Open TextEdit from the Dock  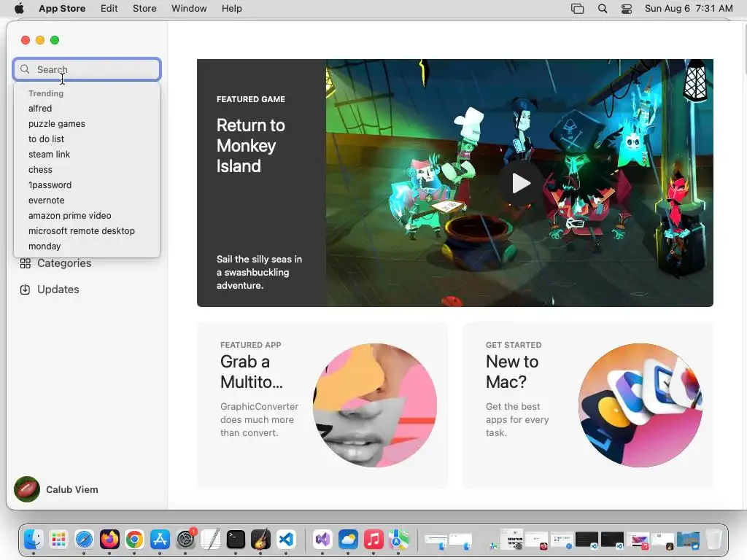pyautogui.click(x=211, y=540)
